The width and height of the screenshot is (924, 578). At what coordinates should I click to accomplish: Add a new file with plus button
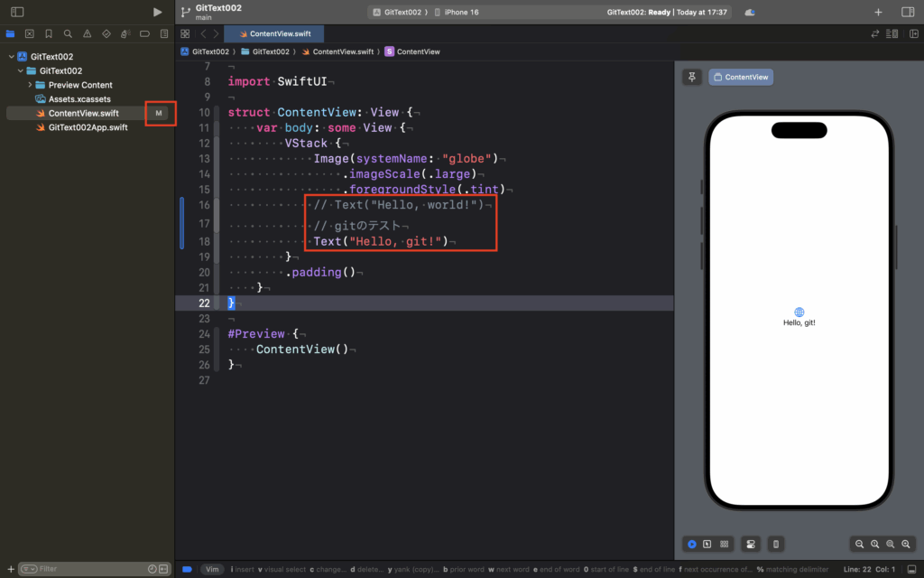click(11, 569)
